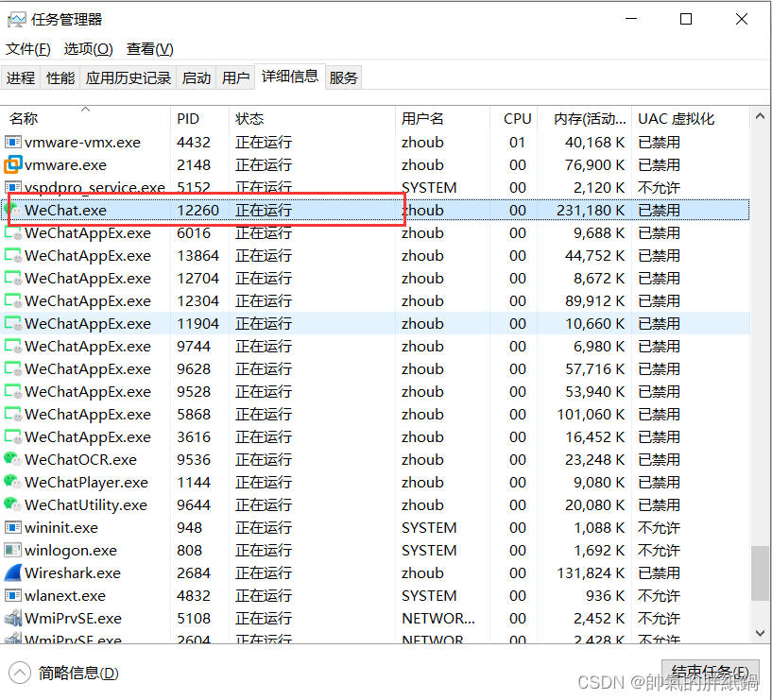This screenshot has height=700, width=772.
Task: Click the NETWOR... user of PID 5108
Action: coord(438,618)
